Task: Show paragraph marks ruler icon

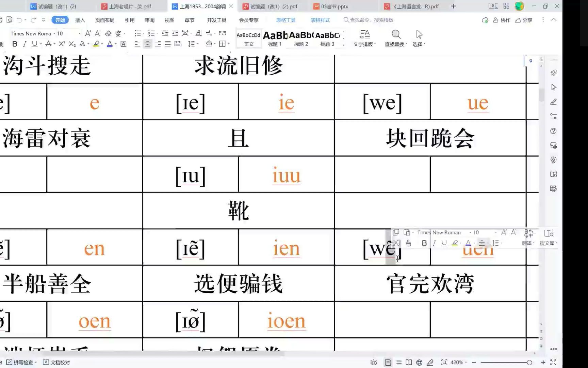Action: coord(223,33)
